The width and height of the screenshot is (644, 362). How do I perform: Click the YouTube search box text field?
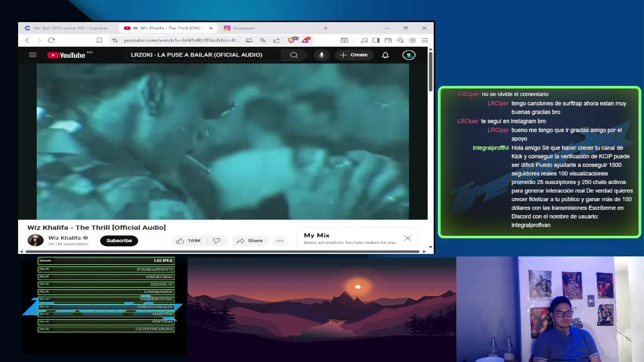pyautogui.click(x=203, y=55)
